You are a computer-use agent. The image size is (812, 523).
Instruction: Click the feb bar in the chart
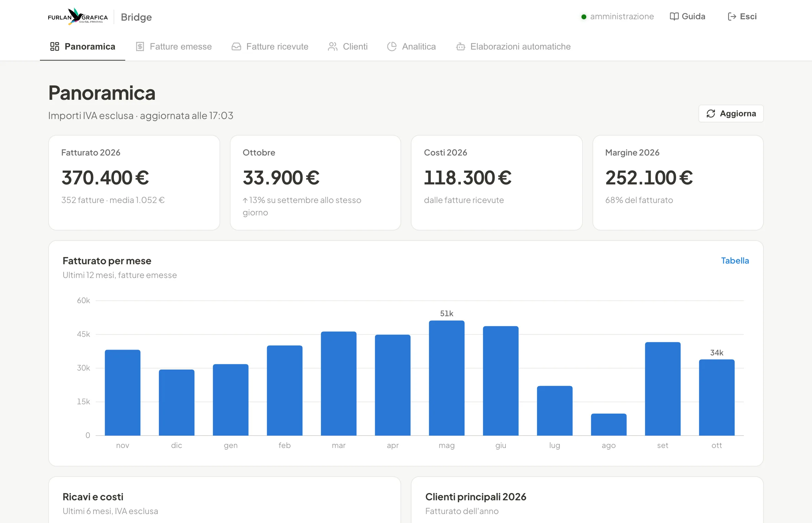tap(285, 391)
